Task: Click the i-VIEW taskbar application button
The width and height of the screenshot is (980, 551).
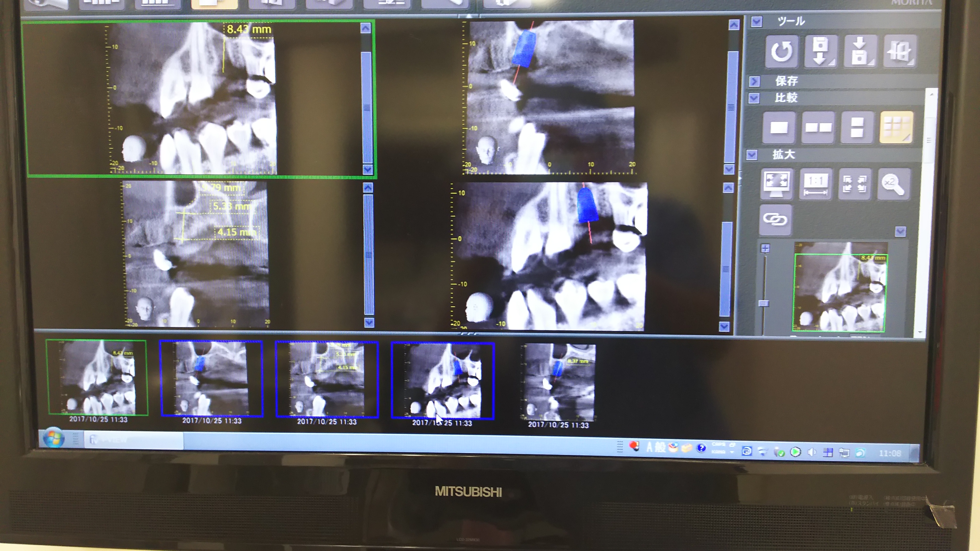Action: (x=133, y=440)
